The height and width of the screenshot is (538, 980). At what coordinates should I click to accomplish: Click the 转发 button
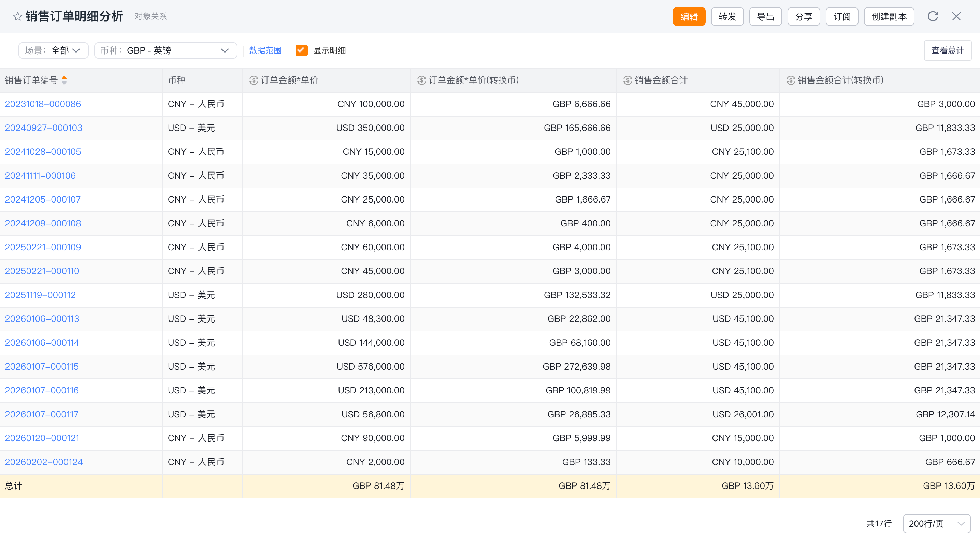pyautogui.click(x=727, y=16)
